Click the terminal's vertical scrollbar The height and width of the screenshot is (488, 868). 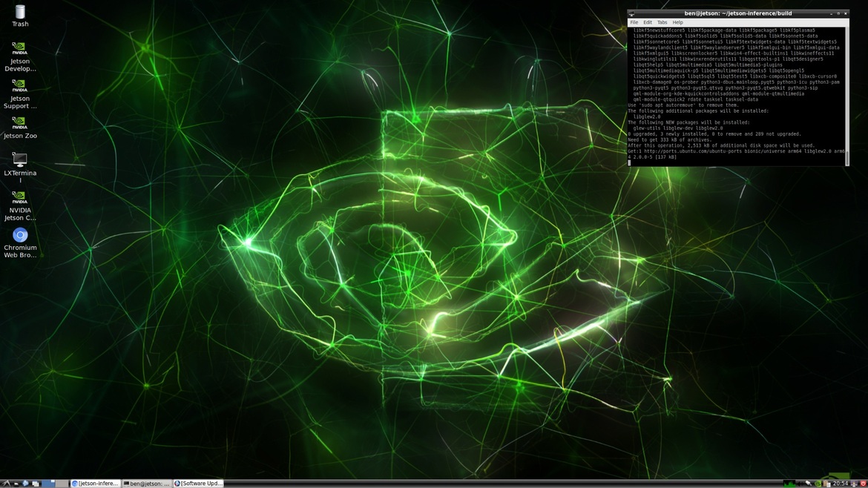[847, 96]
